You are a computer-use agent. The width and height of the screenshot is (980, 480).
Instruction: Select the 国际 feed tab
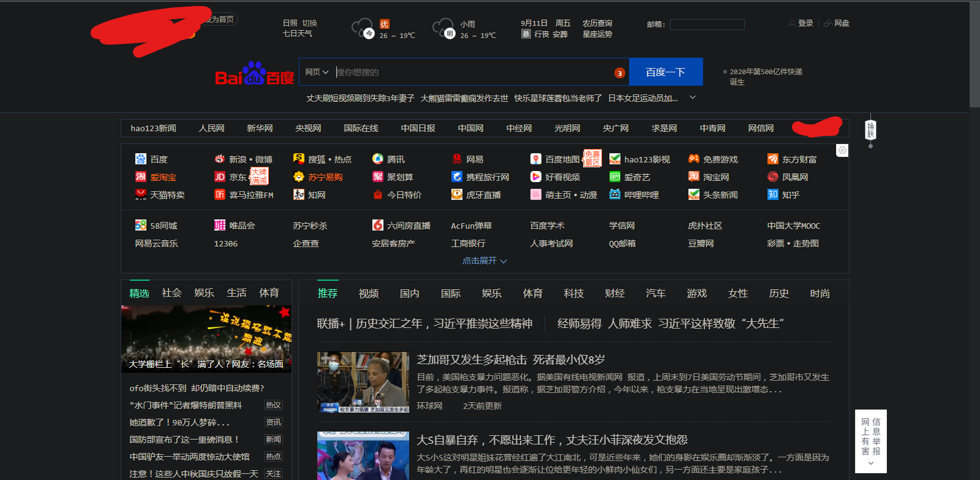451,294
